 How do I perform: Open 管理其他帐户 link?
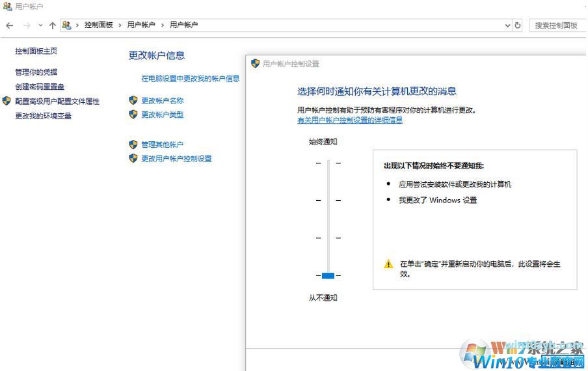coord(163,144)
